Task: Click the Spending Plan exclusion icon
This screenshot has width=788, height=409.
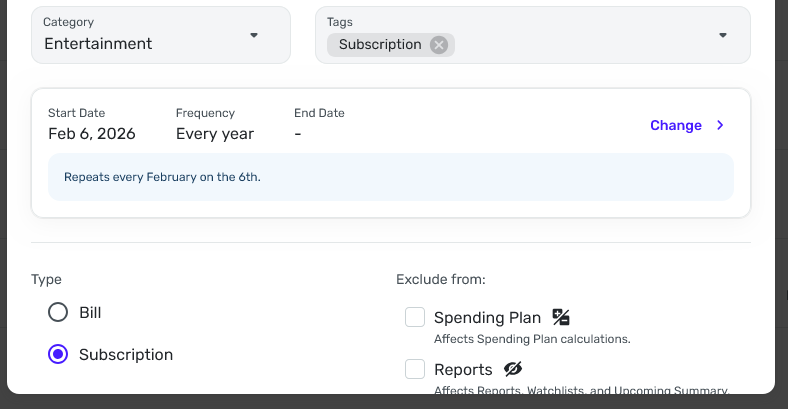Action: coord(561,318)
